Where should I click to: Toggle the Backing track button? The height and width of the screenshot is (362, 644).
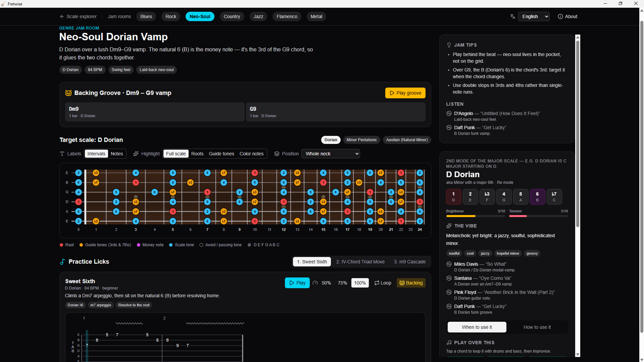click(411, 283)
